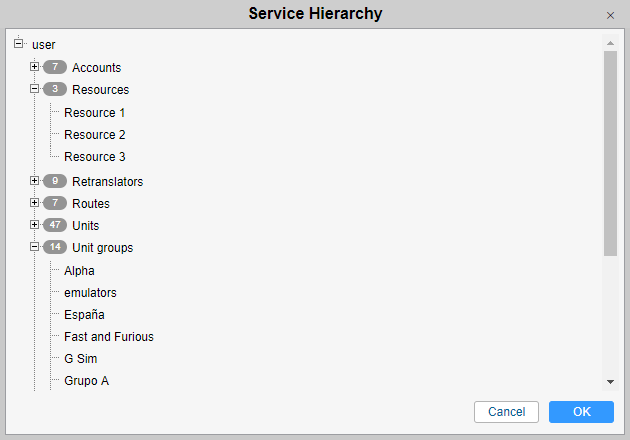Viewport: 630px width, 440px height.
Task: Click the Retranslators badge showing 9
Action: pyautogui.click(x=54, y=182)
